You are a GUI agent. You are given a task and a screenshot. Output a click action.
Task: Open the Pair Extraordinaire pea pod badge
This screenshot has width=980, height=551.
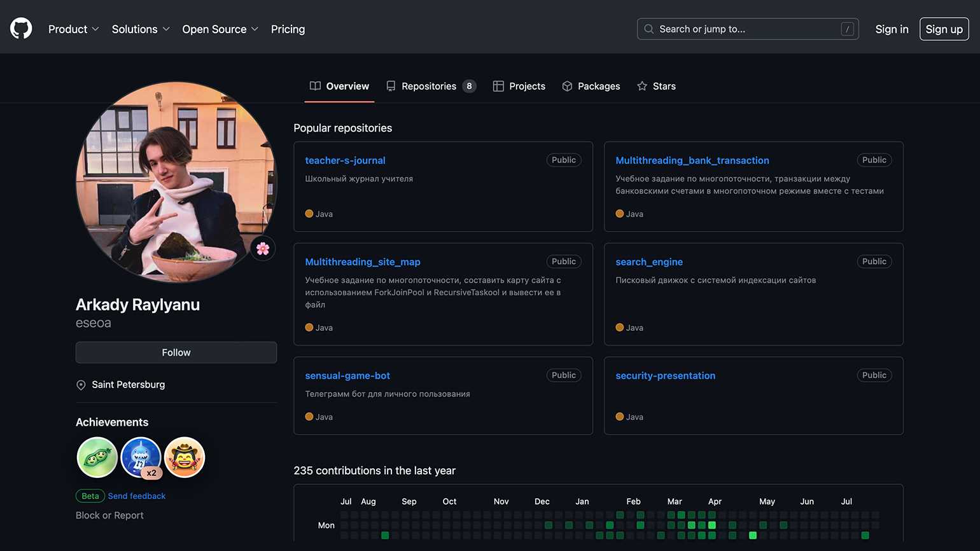(97, 457)
